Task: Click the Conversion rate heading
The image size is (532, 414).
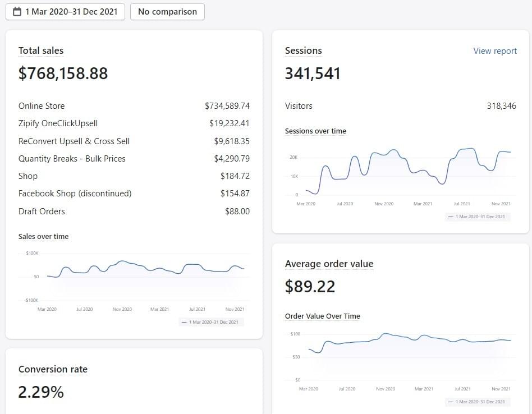Action: click(53, 369)
